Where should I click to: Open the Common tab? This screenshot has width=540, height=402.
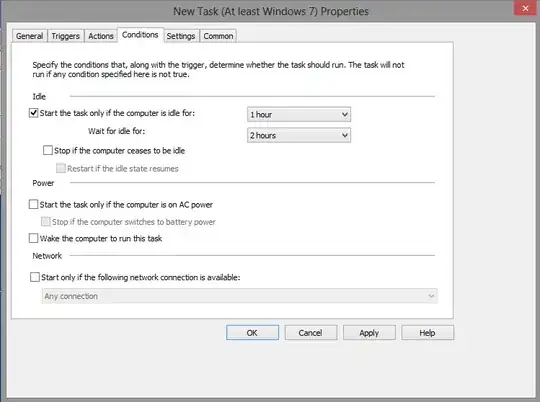click(218, 36)
